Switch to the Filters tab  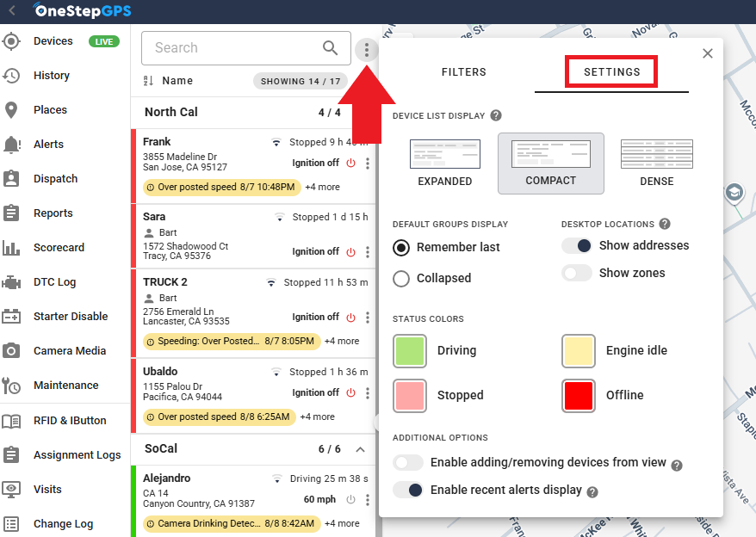tap(463, 72)
